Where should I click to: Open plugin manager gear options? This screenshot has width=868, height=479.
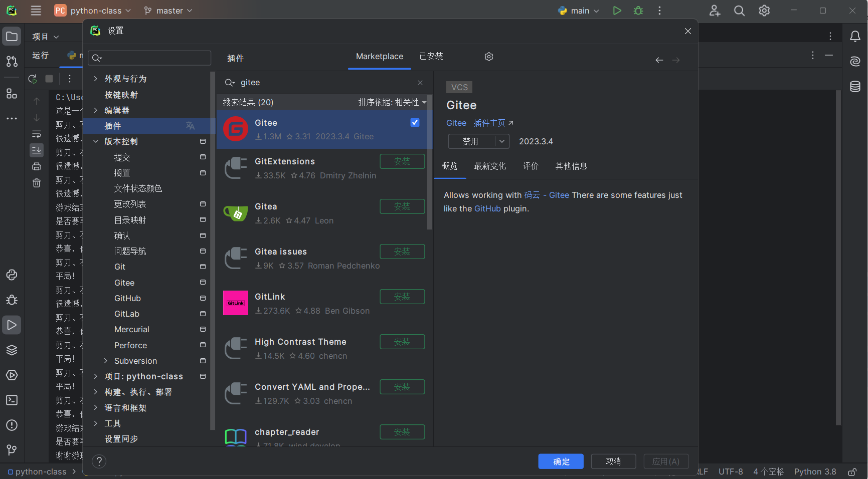489,57
